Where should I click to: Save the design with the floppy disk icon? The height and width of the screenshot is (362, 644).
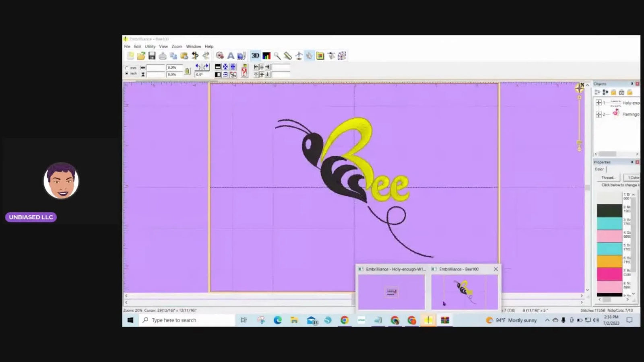point(152,56)
